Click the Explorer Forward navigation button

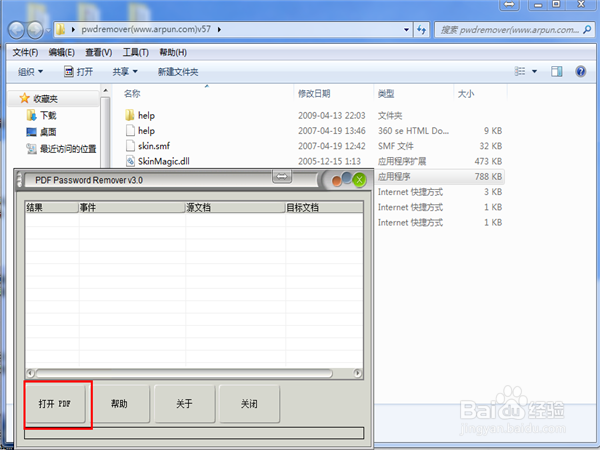click(x=35, y=30)
